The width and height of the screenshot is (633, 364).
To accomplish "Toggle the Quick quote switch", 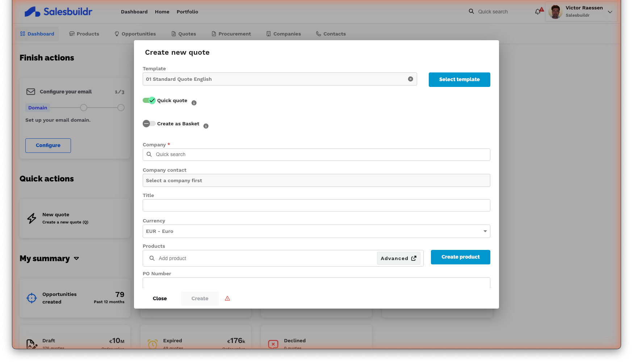I will 149,100.
